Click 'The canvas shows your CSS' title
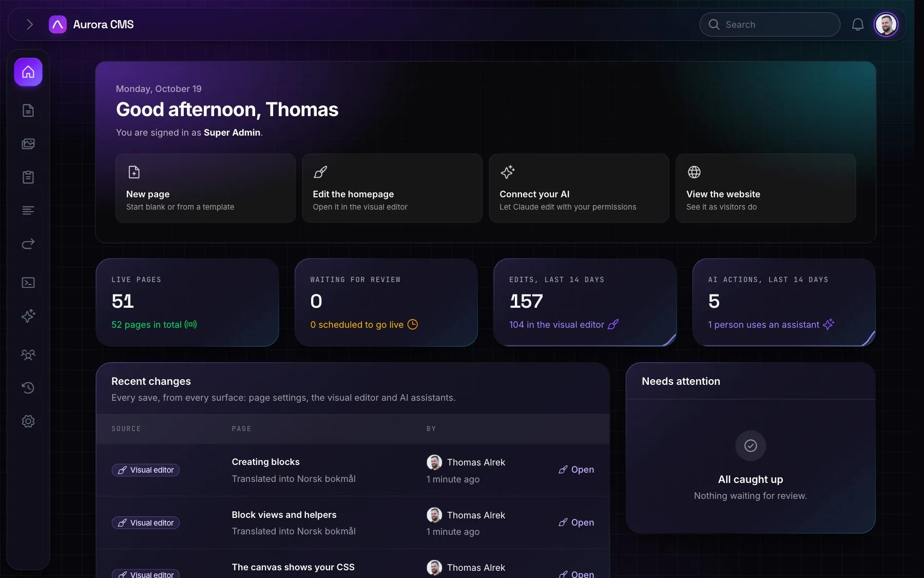924x578 pixels. click(x=293, y=567)
